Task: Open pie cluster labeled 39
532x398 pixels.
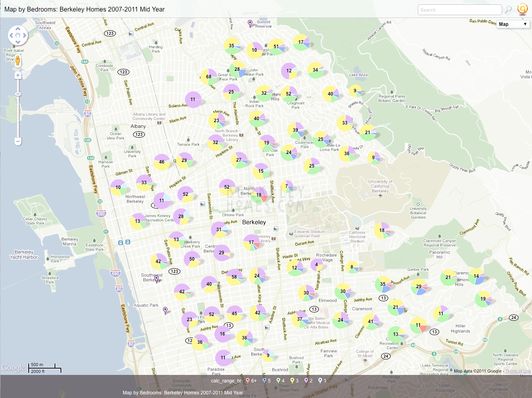Action: point(295,130)
